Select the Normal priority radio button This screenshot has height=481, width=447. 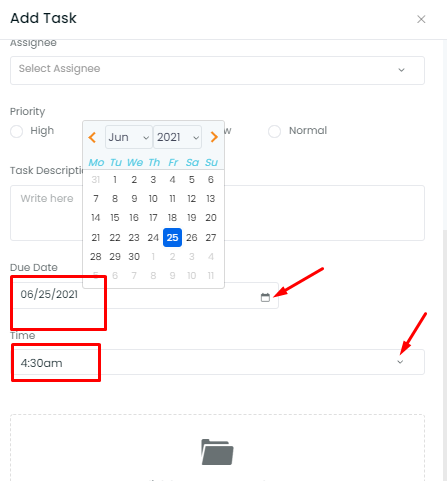coord(274,131)
